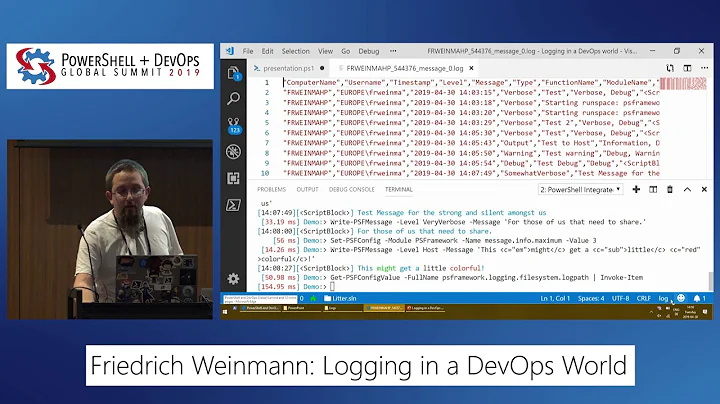Open the View menu
The image size is (720, 404).
(x=325, y=51)
